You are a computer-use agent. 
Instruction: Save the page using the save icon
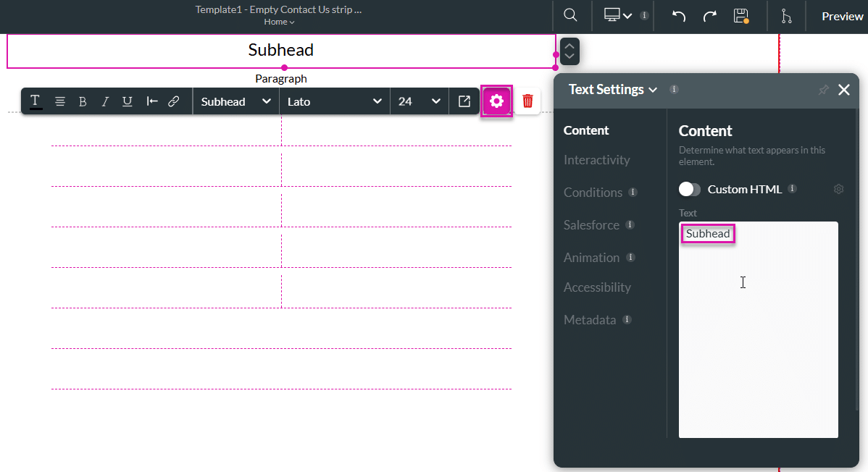[741, 15]
